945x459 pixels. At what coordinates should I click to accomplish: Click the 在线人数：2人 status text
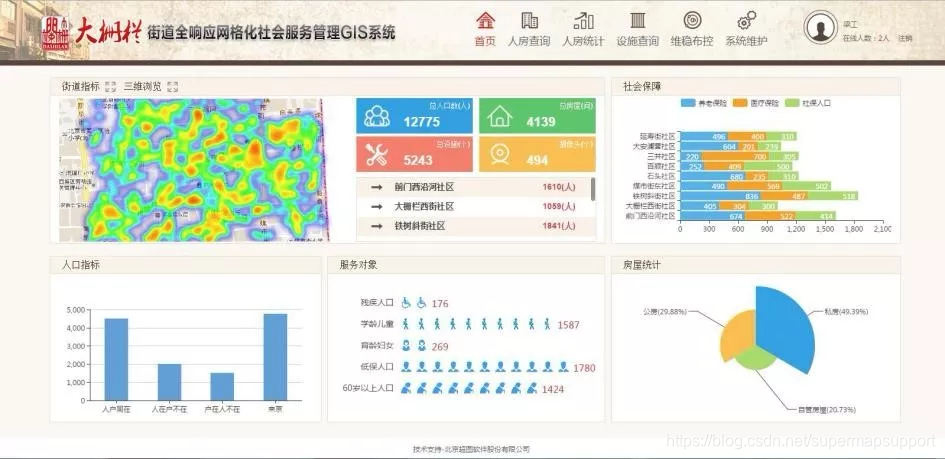click(865, 38)
